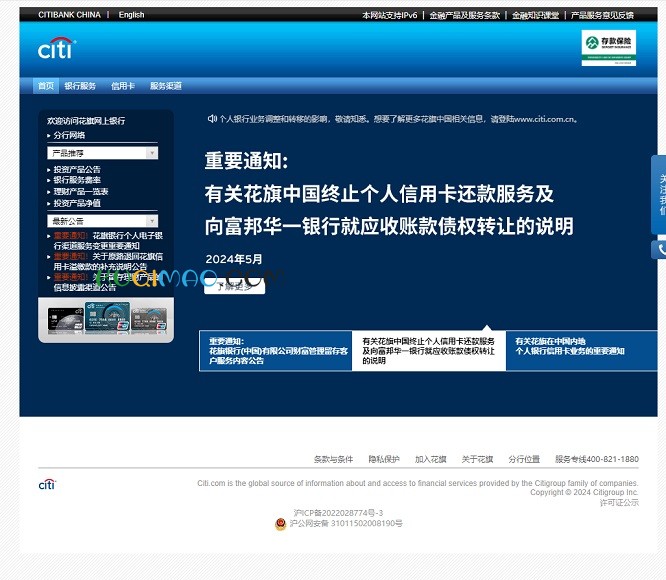This screenshot has width=666, height=580.
Task: Open the 关于花旗 footer link
Action: (x=477, y=459)
